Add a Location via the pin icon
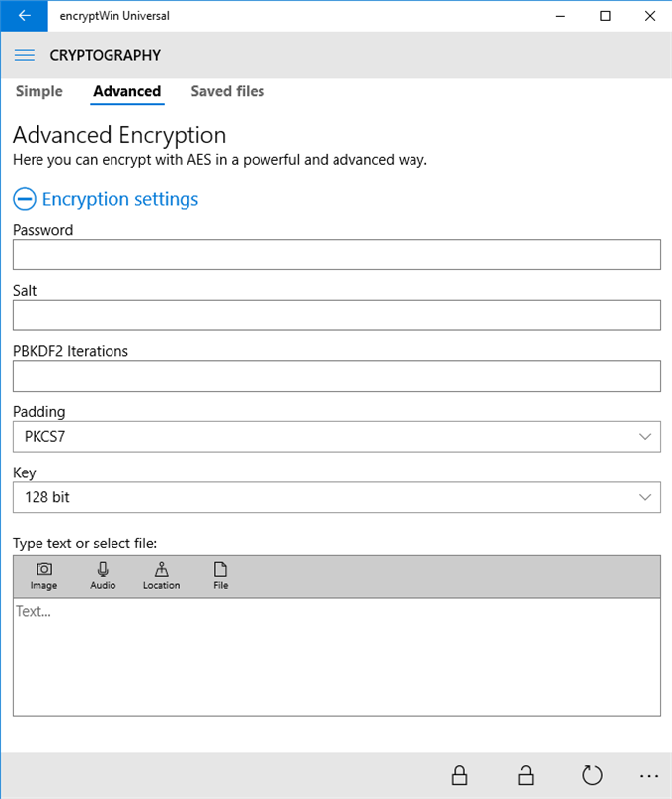The height and width of the screenshot is (799, 672). 161,576
